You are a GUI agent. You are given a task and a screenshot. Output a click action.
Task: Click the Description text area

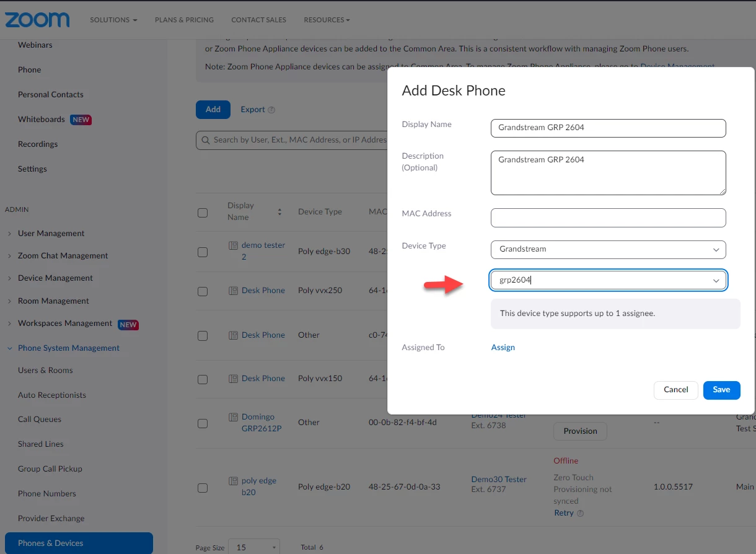coord(608,173)
